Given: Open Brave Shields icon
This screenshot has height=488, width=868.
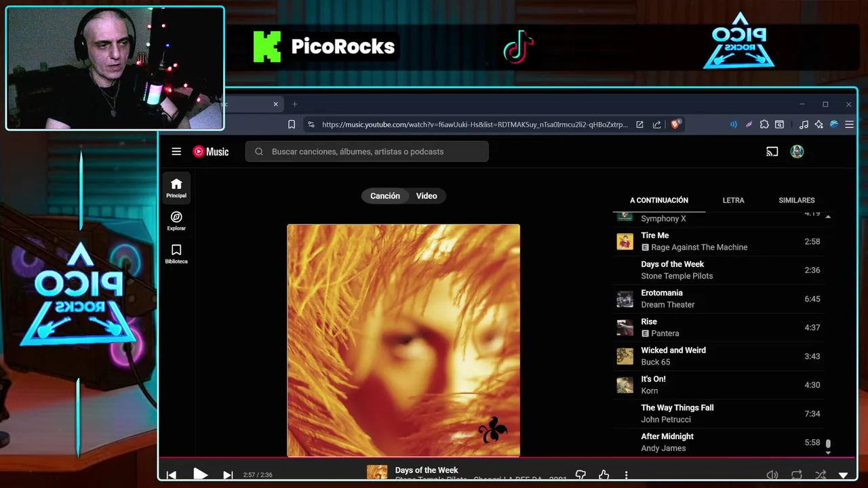Looking at the screenshot, I should point(675,125).
